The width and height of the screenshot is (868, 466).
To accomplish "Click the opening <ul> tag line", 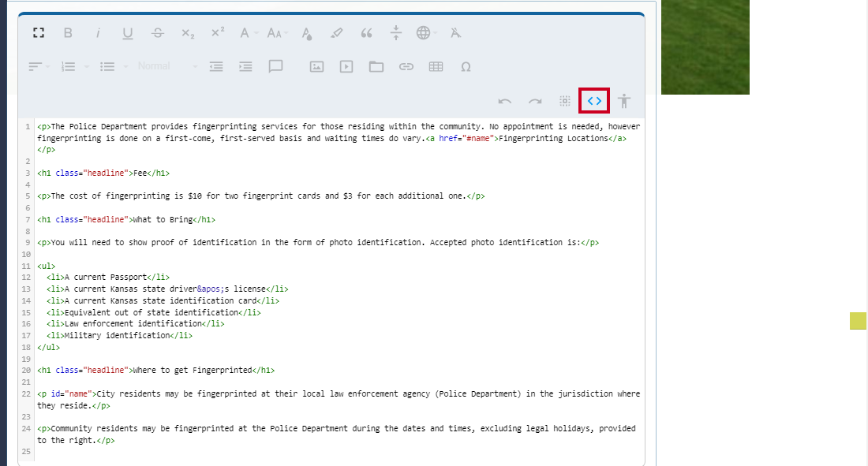I will point(47,267).
